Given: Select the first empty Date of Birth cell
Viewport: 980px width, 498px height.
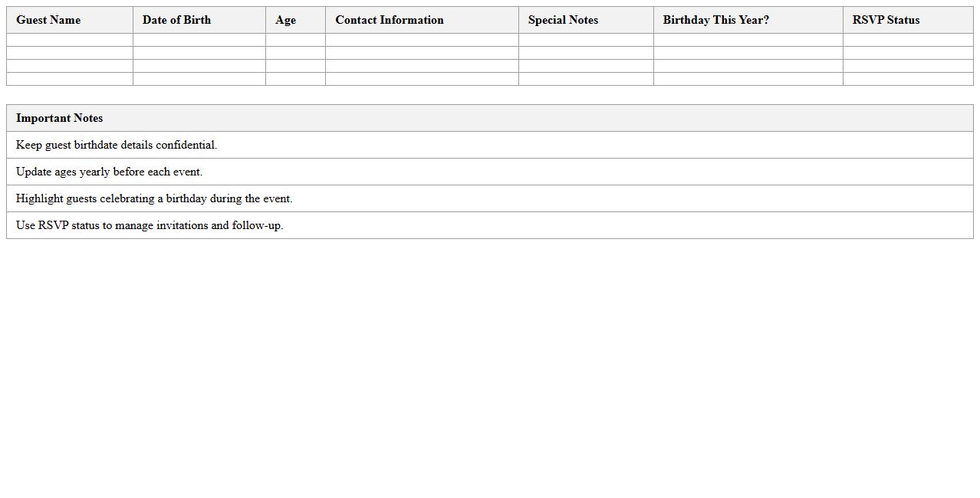Looking at the screenshot, I should (x=199, y=40).
